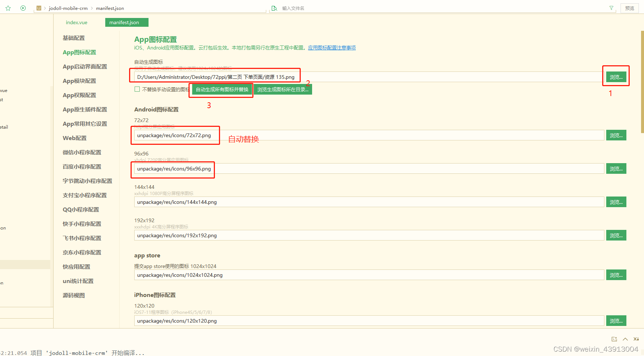Open App原生插件配置 section
This screenshot has height=356, width=644.
tap(85, 109)
